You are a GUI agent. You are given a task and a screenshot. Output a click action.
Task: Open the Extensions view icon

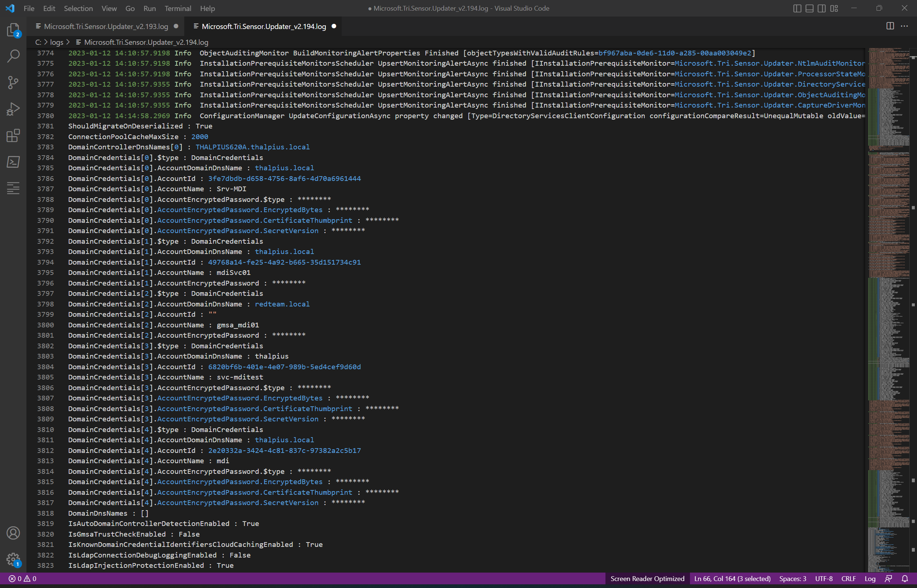pos(13,135)
